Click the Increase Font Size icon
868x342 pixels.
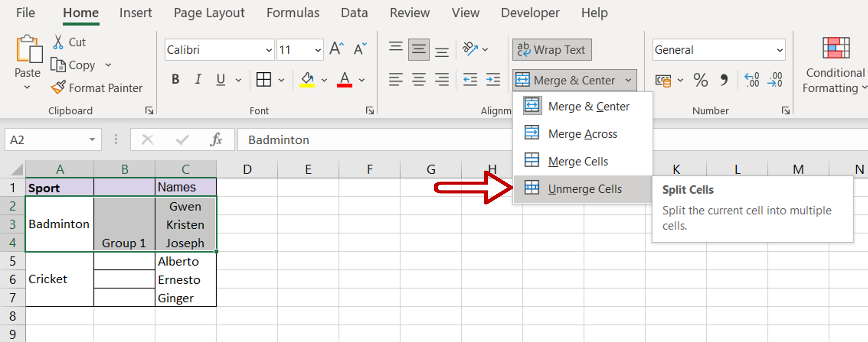pyautogui.click(x=337, y=49)
